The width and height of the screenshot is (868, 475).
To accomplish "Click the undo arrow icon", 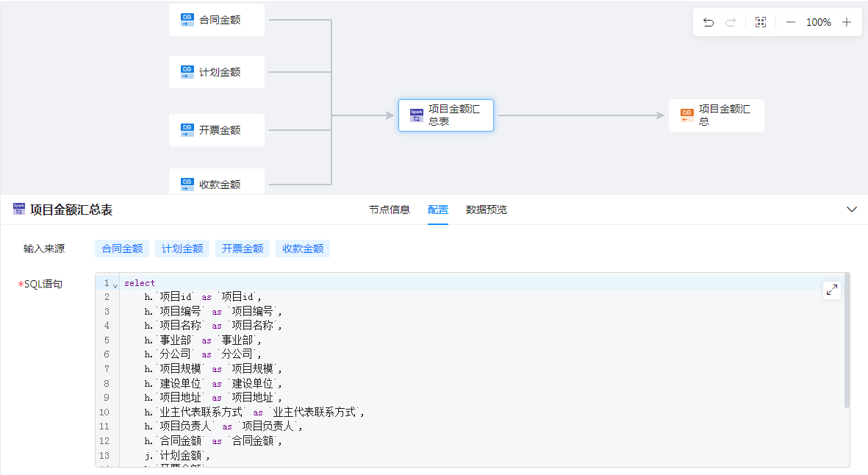I will point(709,22).
